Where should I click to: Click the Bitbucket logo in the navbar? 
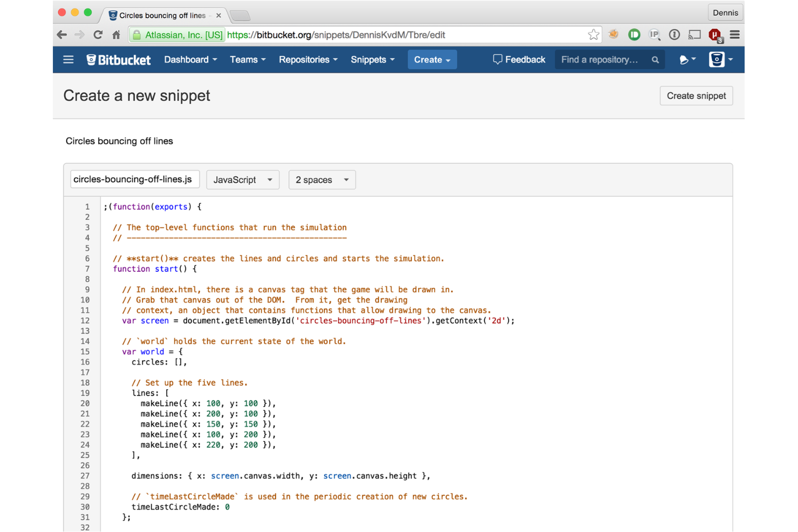pos(118,59)
